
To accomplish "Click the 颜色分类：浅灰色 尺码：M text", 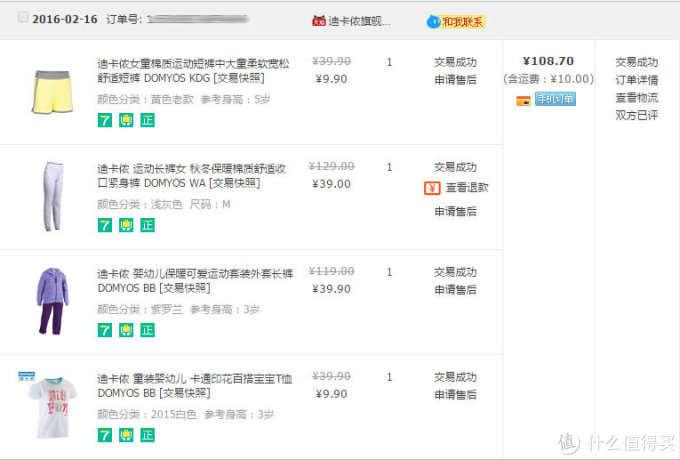I will click(164, 204).
